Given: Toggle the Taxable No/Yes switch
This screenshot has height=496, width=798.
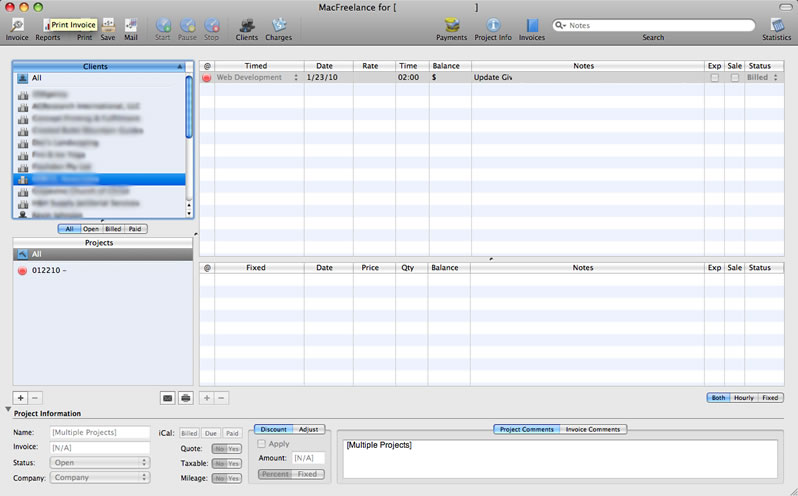Looking at the screenshot, I should click(226, 463).
